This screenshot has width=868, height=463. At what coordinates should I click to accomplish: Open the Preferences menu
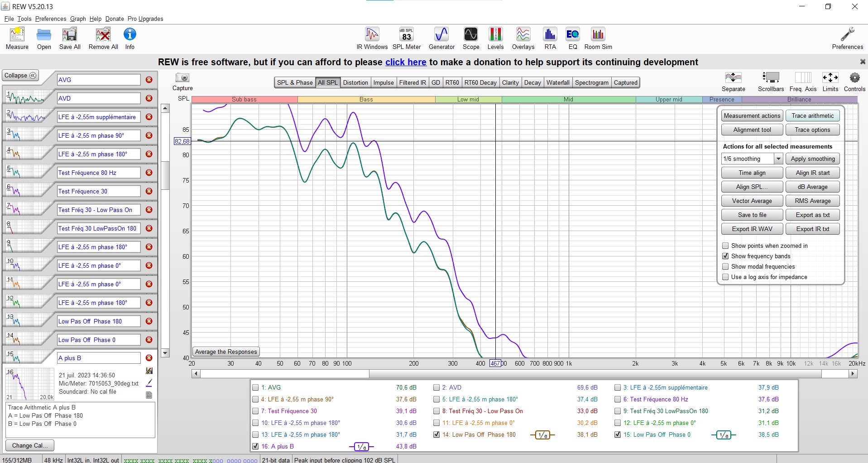(50, 19)
